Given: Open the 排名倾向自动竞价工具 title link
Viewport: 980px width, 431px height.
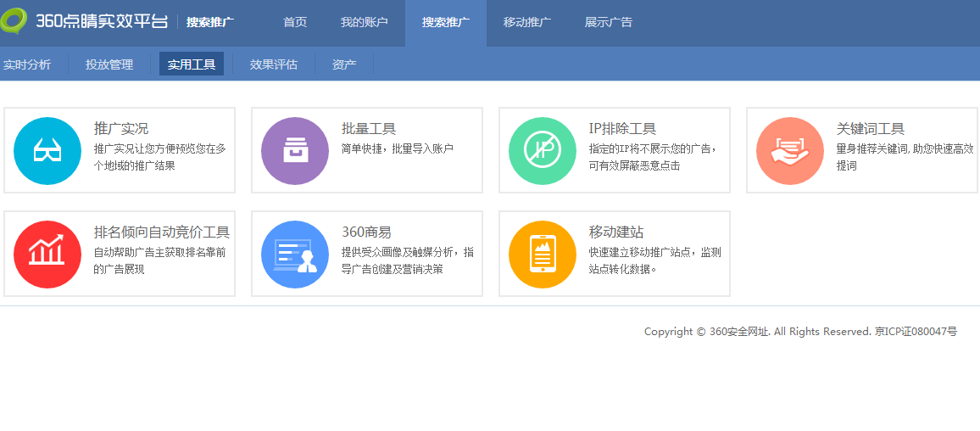Looking at the screenshot, I should tap(162, 232).
